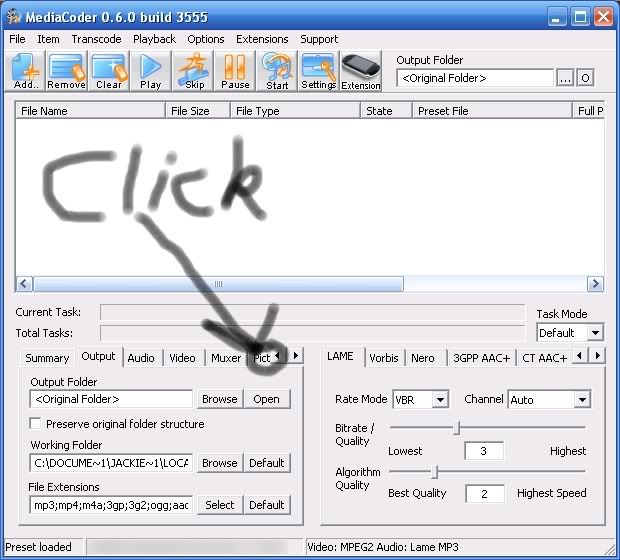
Task: Switch to the Video tab
Action: 182,358
